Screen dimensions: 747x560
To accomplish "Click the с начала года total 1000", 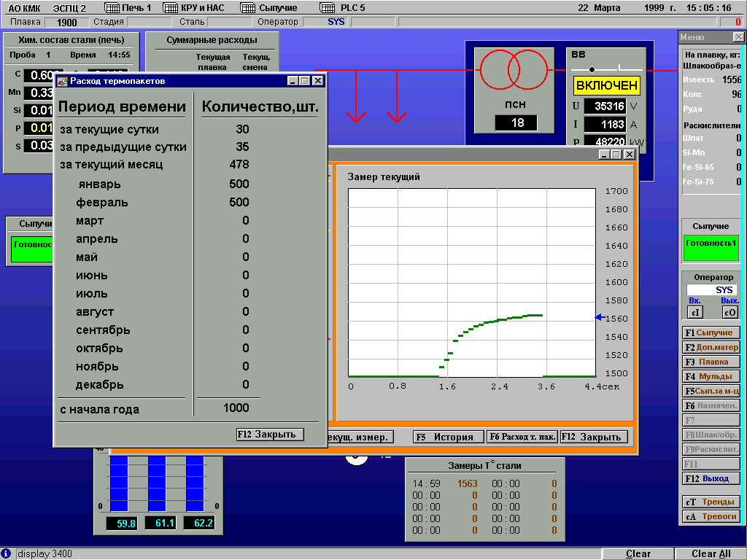I will tap(236, 408).
